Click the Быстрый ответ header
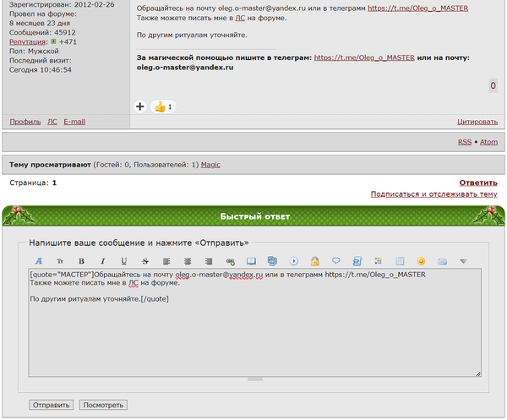This screenshot has height=420, width=507. [255, 216]
